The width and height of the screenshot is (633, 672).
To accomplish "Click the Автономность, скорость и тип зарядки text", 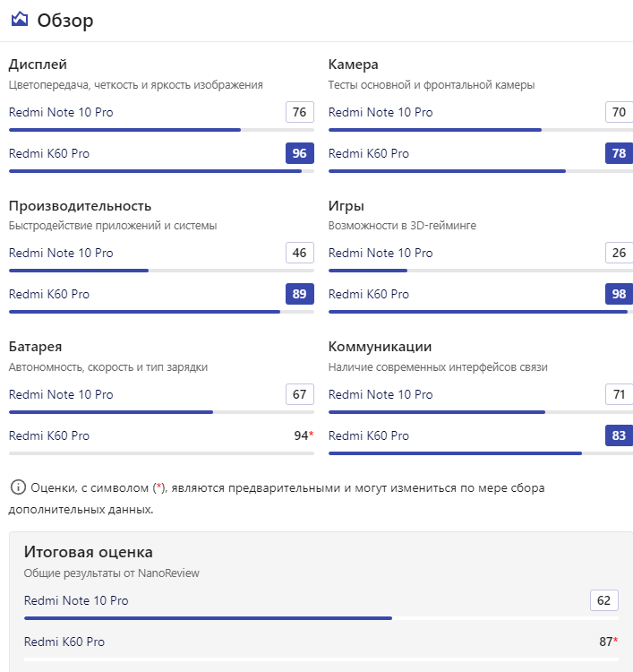I will click(108, 366).
